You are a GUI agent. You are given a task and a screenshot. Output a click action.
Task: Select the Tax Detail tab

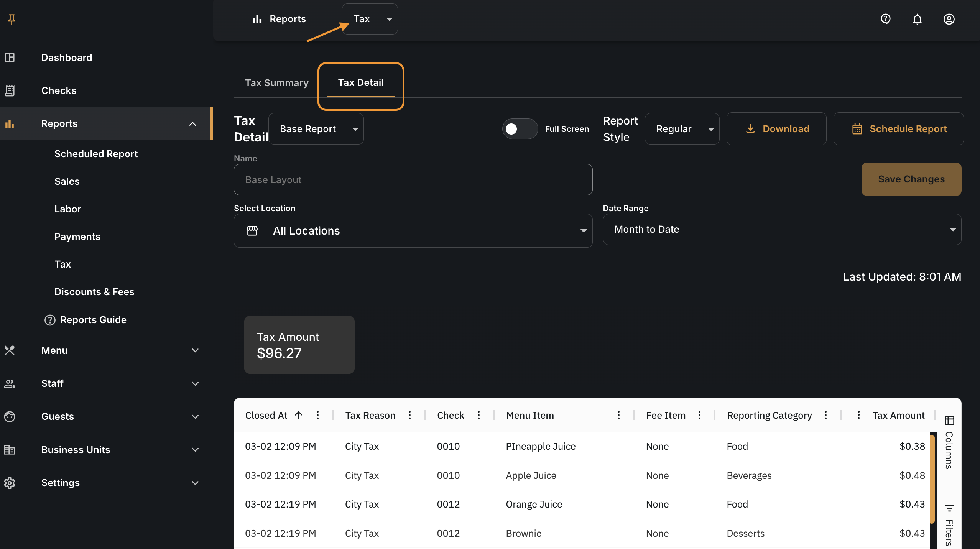(x=360, y=82)
